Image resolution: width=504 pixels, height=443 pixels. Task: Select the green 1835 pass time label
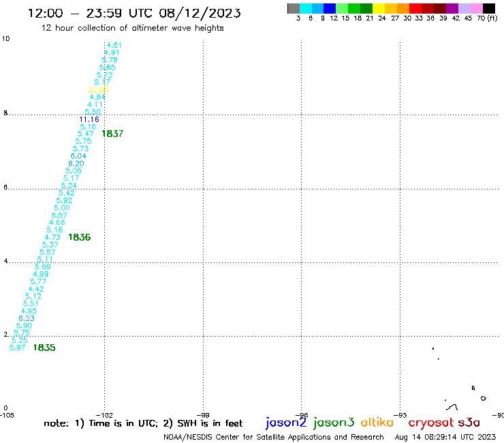pos(44,348)
